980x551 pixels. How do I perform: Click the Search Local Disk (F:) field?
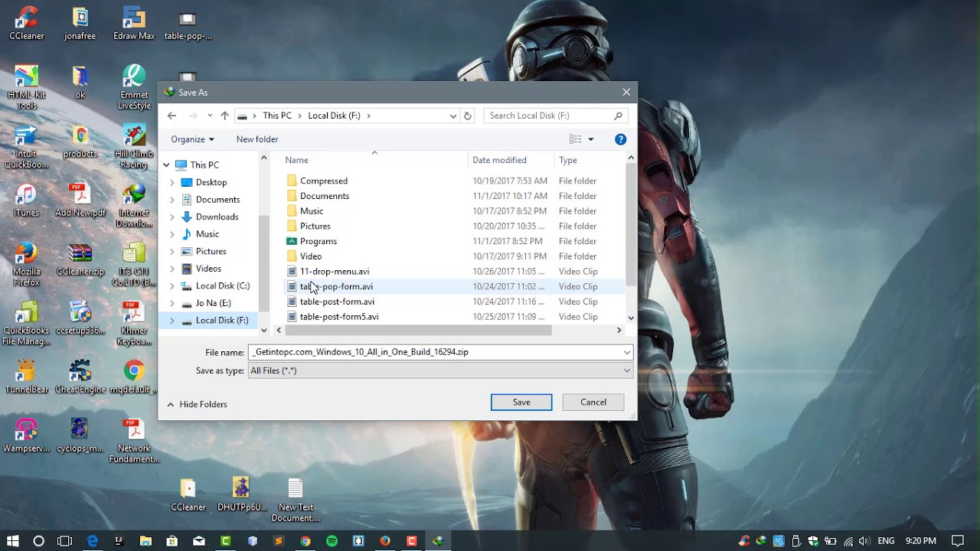[555, 116]
